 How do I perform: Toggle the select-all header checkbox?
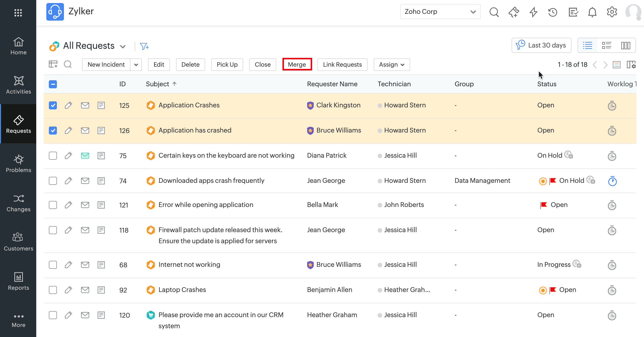53,84
